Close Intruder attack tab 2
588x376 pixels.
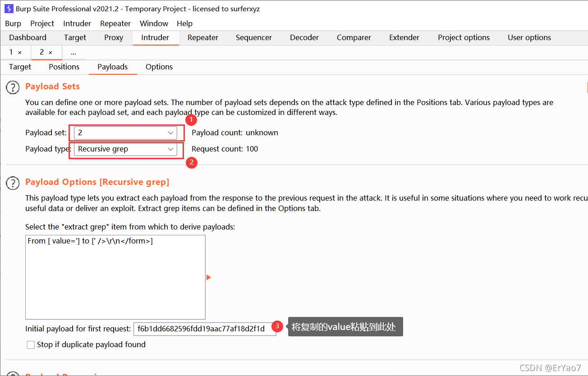pos(51,53)
